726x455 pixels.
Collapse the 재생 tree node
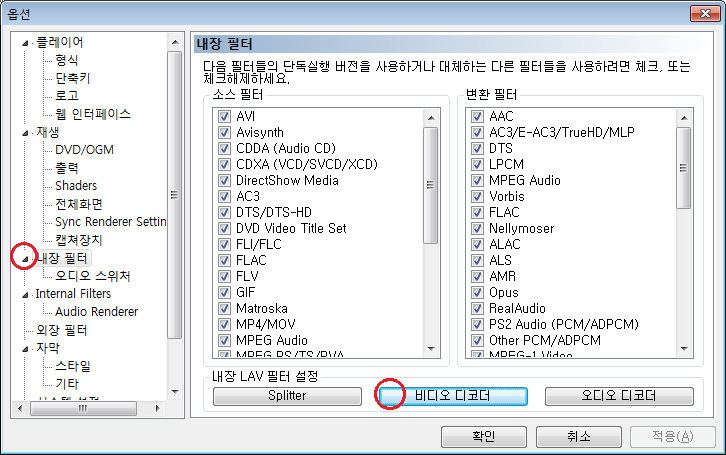[x=25, y=133]
